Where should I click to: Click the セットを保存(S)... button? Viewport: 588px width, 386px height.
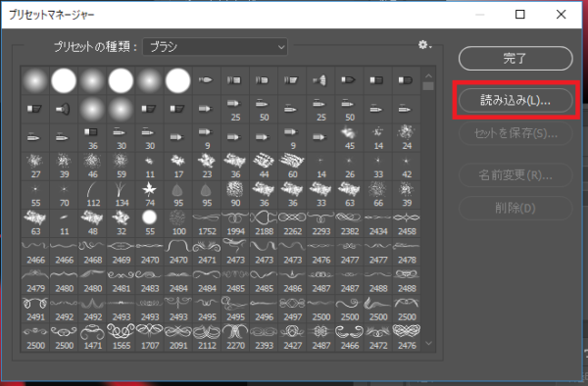tap(515, 133)
